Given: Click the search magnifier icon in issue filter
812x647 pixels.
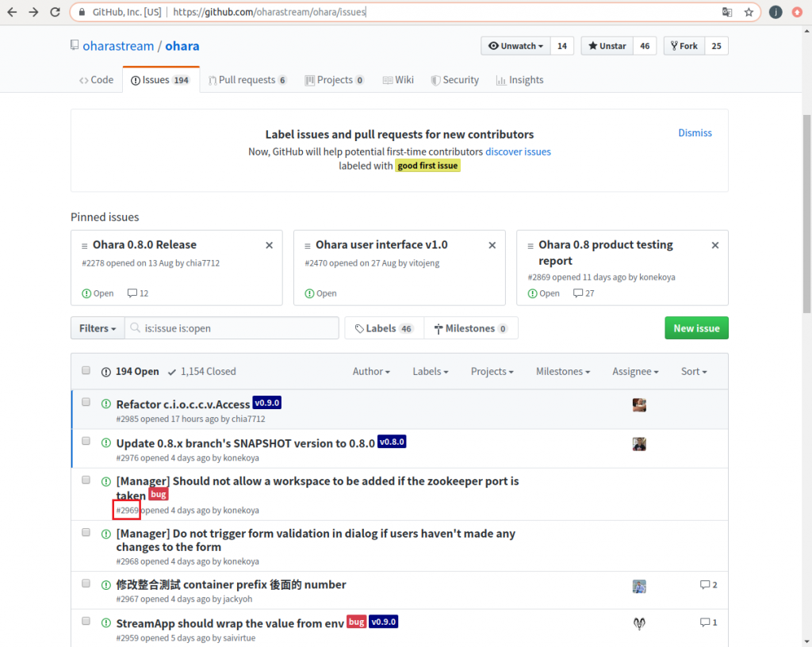Looking at the screenshot, I should pos(135,328).
